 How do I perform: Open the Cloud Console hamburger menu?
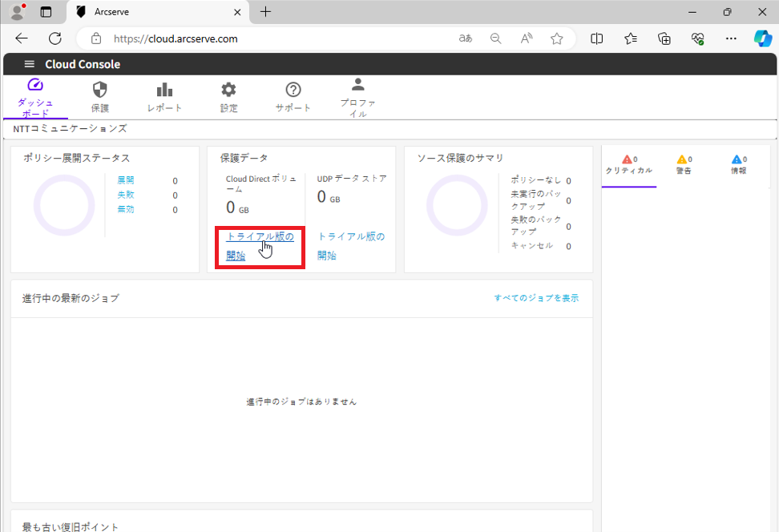pos(30,64)
